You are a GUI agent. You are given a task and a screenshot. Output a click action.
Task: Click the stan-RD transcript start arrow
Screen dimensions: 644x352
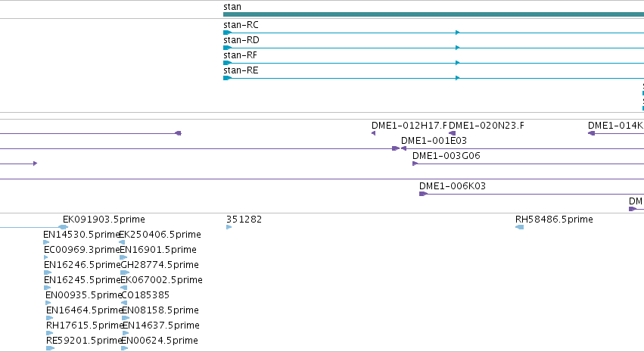227,48
